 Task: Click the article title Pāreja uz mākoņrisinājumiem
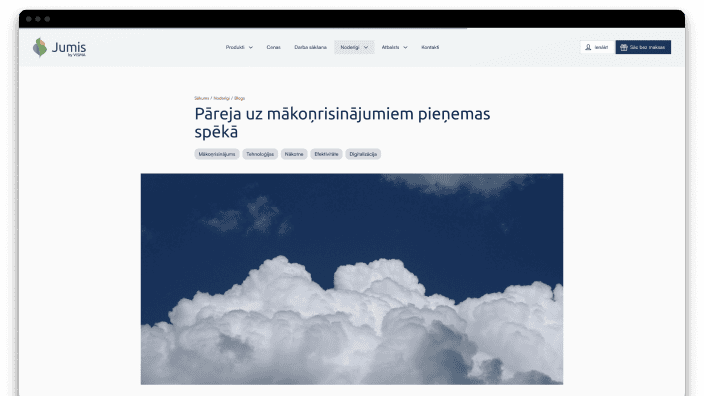[x=342, y=123]
